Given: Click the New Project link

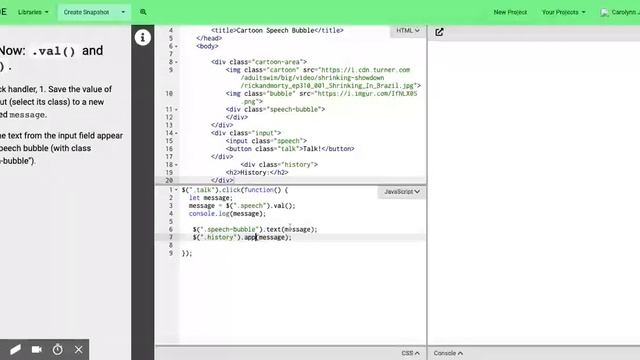Looking at the screenshot, I should 510,12.
